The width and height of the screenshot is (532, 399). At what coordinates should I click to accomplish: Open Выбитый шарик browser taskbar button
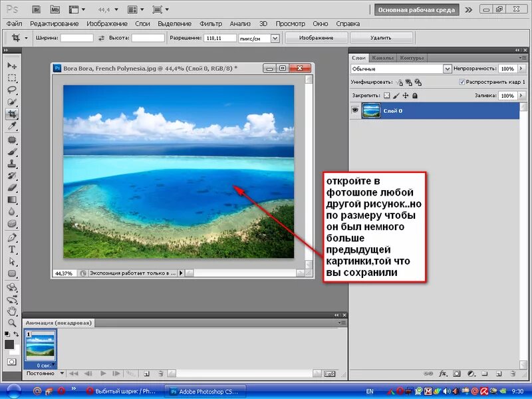tap(122, 391)
